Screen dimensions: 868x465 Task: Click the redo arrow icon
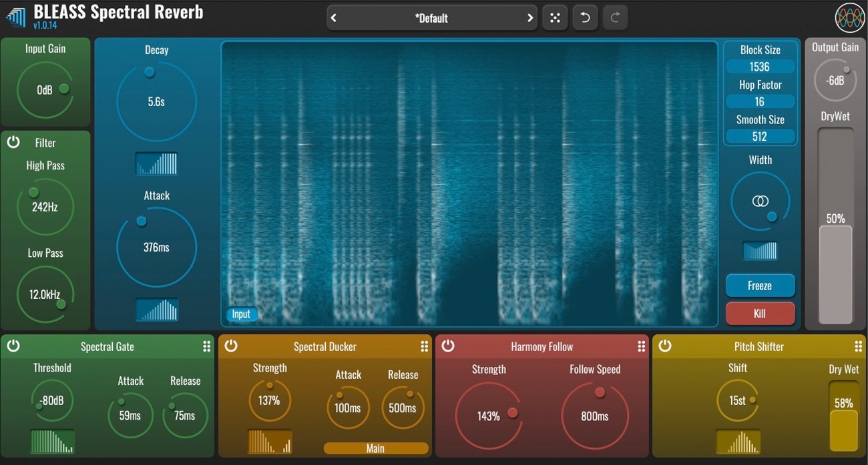[x=615, y=18]
